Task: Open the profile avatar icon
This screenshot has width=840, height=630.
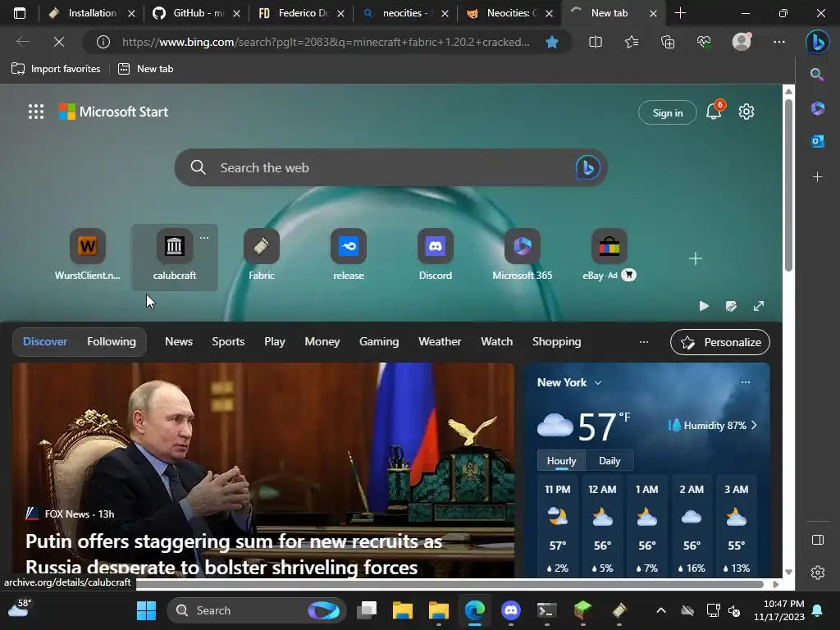Action: pyautogui.click(x=742, y=41)
